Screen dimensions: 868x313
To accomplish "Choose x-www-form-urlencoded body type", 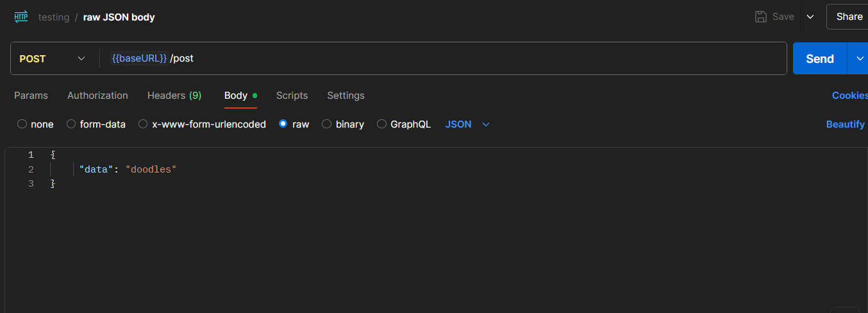I will coord(143,124).
